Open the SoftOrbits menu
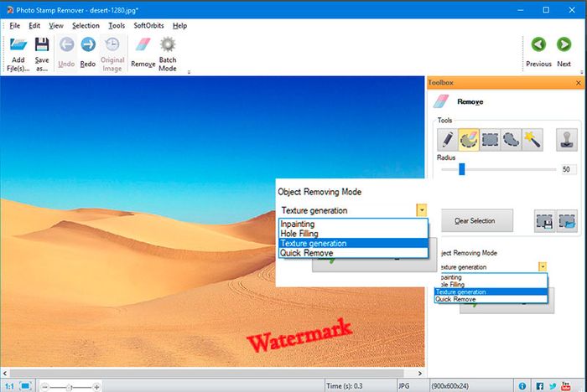 [x=148, y=25]
